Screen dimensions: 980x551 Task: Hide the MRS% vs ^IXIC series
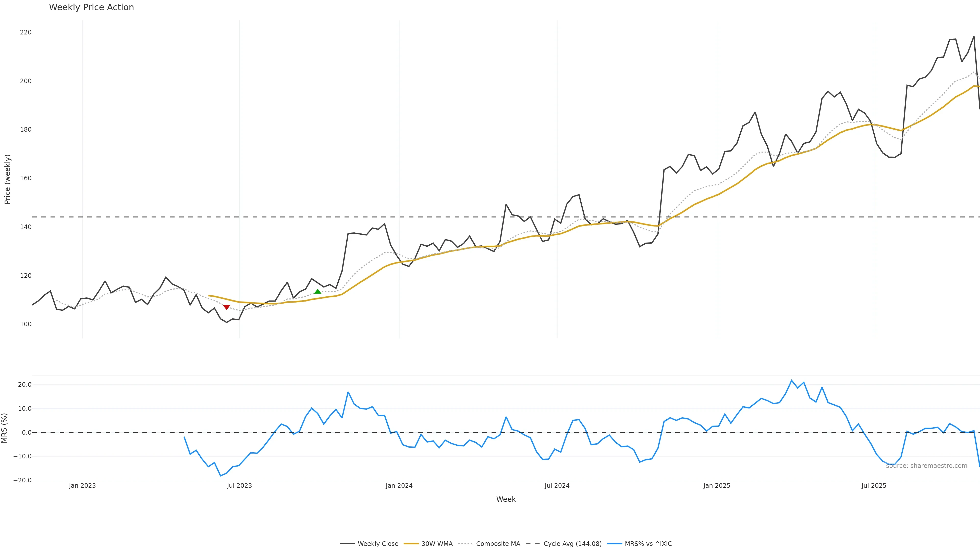pos(648,544)
